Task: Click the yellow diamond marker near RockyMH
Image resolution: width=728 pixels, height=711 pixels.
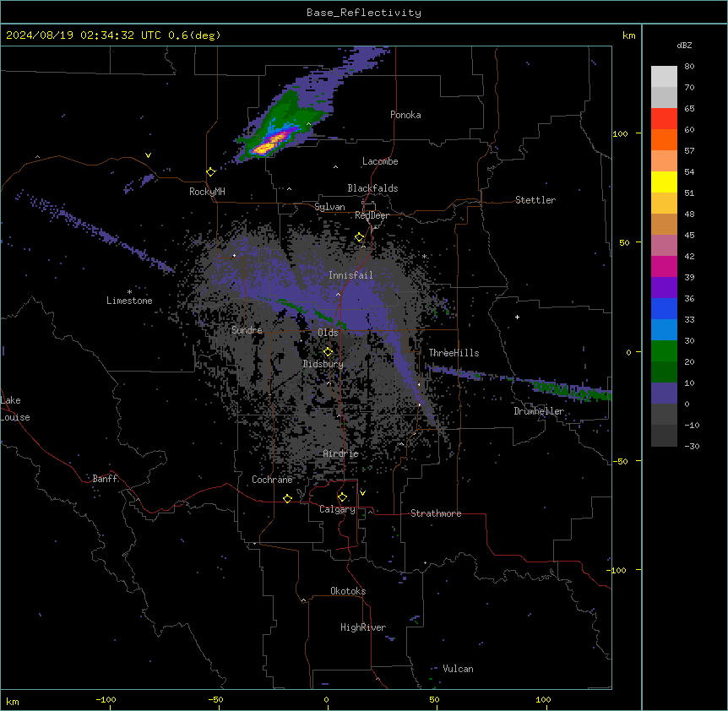Action: tap(210, 172)
